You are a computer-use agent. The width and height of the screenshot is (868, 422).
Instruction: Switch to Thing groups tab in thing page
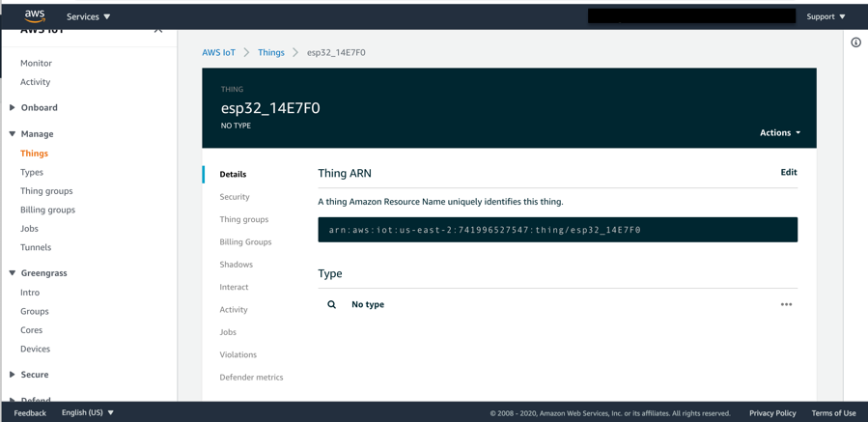tap(244, 219)
